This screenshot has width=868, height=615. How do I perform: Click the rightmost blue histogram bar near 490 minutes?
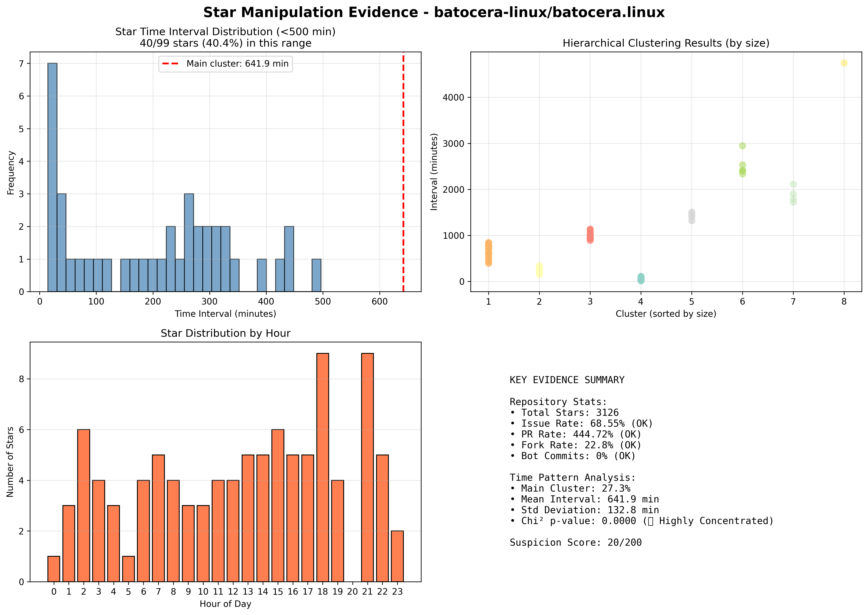pos(317,275)
